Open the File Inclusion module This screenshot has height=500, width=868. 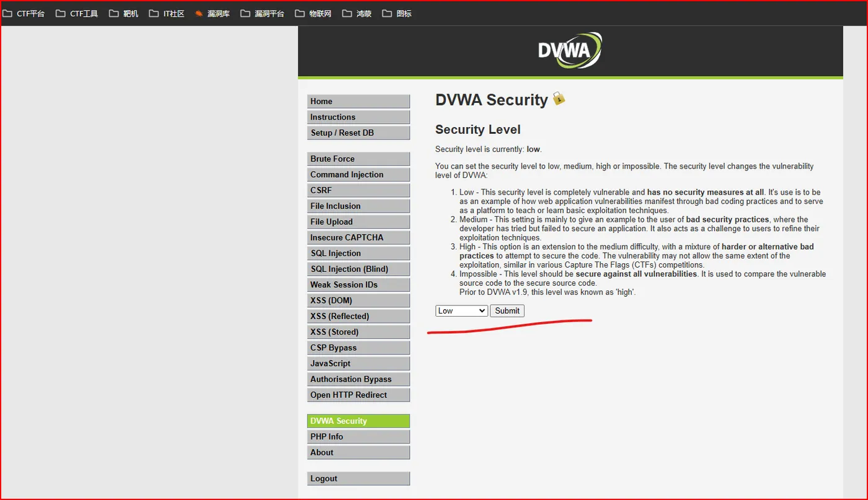[x=358, y=206]
